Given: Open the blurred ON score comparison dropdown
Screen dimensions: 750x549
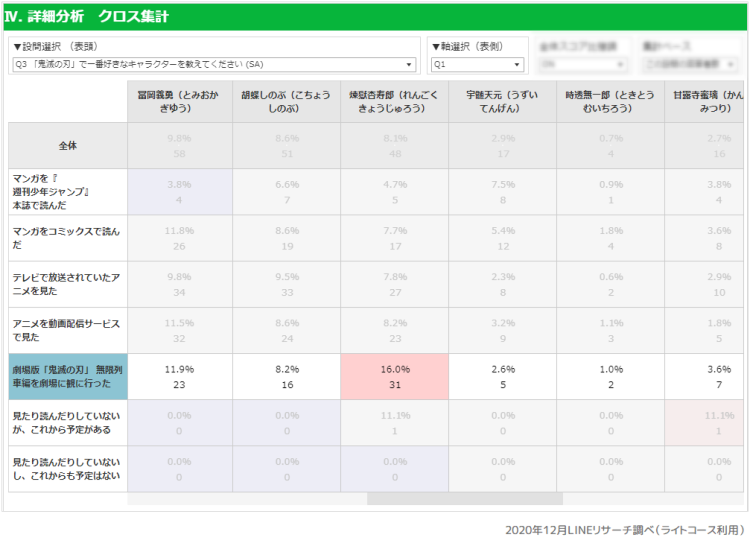Looking at the screenshot, I should tap(582, 65).
